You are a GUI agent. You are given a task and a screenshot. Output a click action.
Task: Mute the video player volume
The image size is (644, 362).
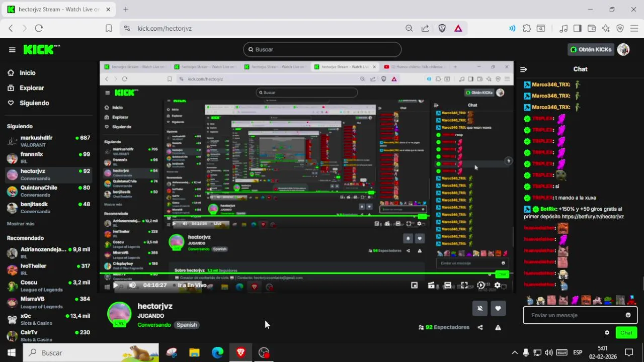[x=132, y=285]
